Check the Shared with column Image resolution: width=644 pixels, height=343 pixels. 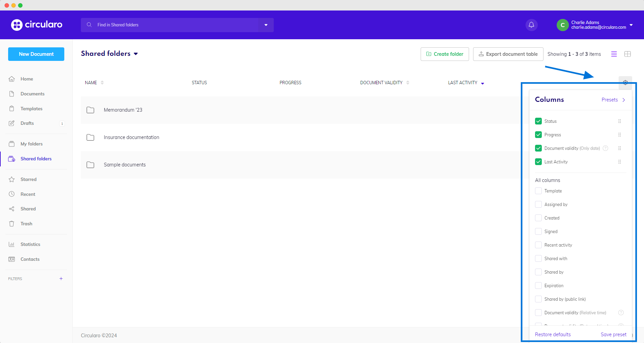pos(538,258)
